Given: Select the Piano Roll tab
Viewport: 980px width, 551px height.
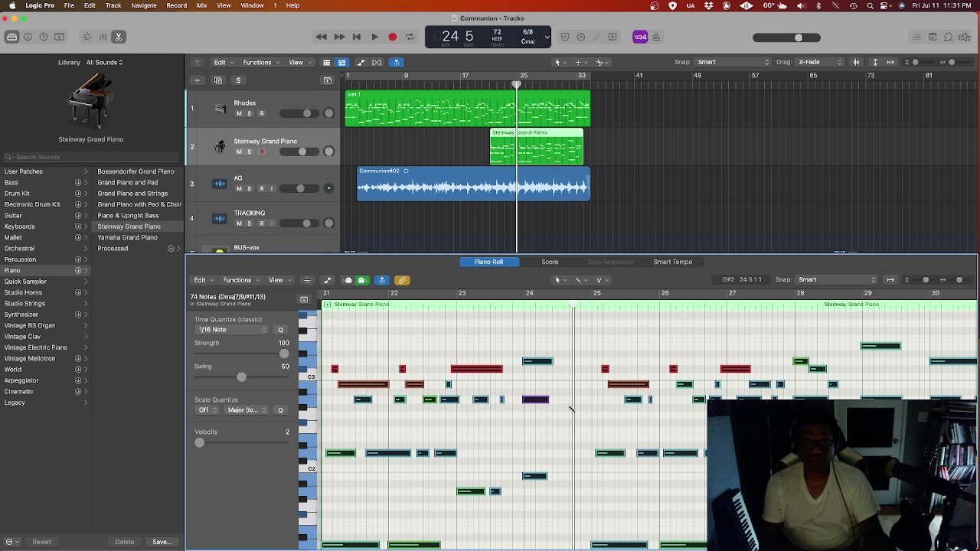Looking at the screenshot, I should click(488, 262).
